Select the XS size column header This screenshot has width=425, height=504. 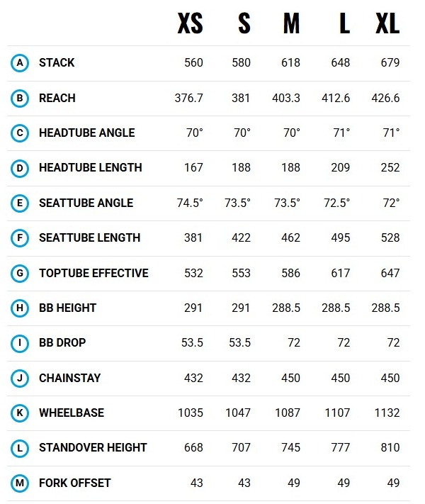(190, 24)
